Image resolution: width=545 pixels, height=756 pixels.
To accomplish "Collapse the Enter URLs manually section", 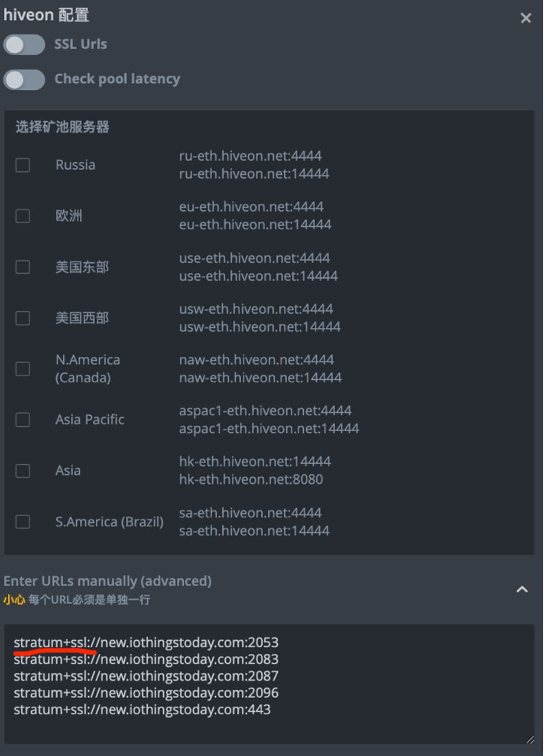I will (521, 589).
